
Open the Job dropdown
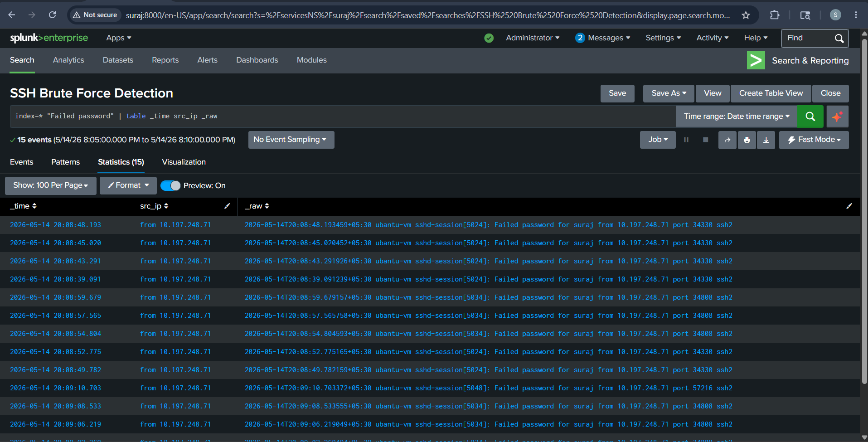click(x=658, y=140)
